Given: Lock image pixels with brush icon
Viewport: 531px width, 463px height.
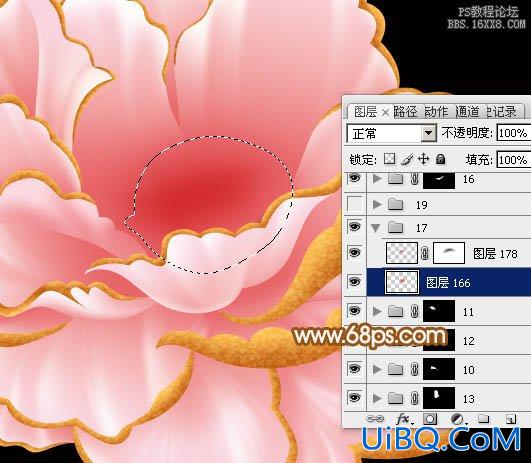Looking at the screenshot, I should tap(406, 159).
